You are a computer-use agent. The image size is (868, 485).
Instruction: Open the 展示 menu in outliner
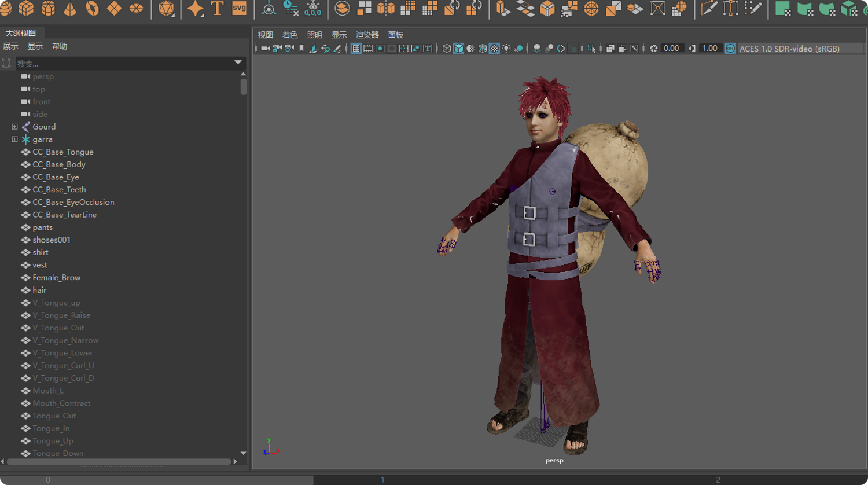(x=10, y=46)
